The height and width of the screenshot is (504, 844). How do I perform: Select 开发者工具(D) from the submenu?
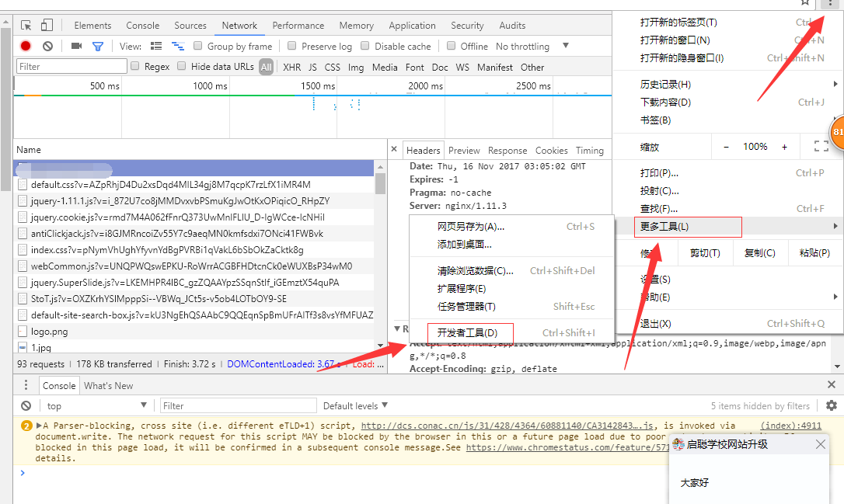[x=467, y=332]
